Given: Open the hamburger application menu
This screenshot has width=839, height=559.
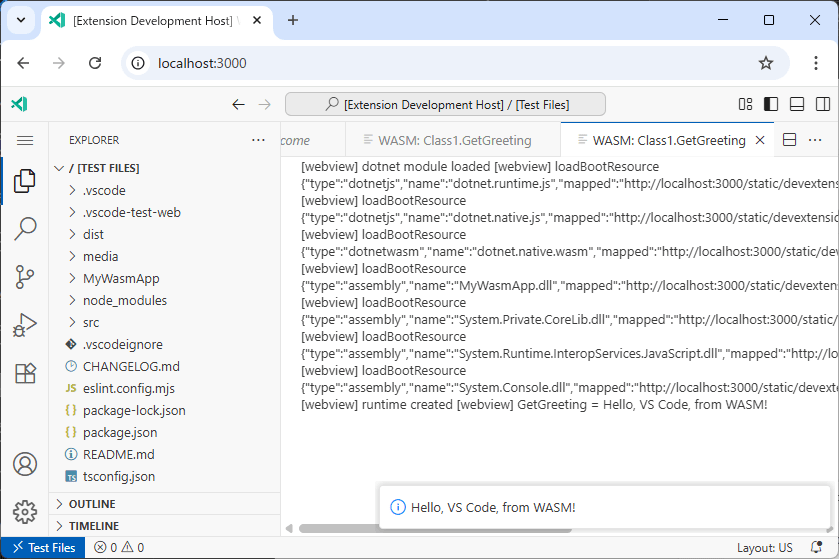Looking at the screenshot, I should pyautogui.click(x=25, y=140).
